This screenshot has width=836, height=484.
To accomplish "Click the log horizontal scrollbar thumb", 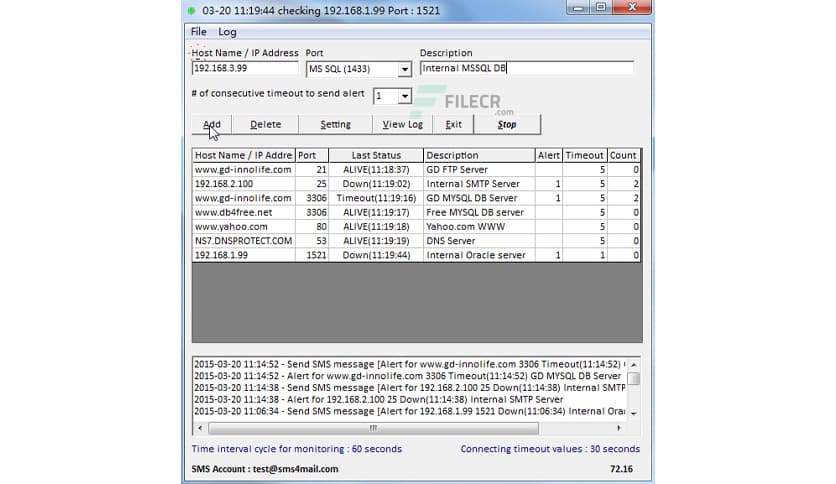I will point(373,428).
